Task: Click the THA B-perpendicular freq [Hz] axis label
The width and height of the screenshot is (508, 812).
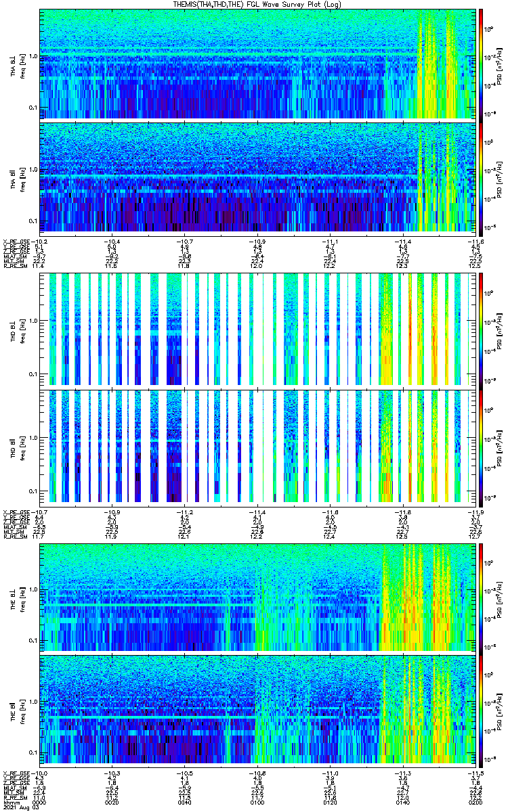Action: coord(22,65)
